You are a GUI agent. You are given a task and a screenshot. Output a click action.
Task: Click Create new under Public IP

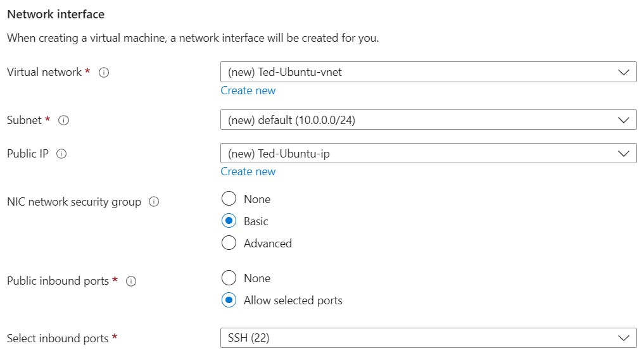click(x=248, y=171)
